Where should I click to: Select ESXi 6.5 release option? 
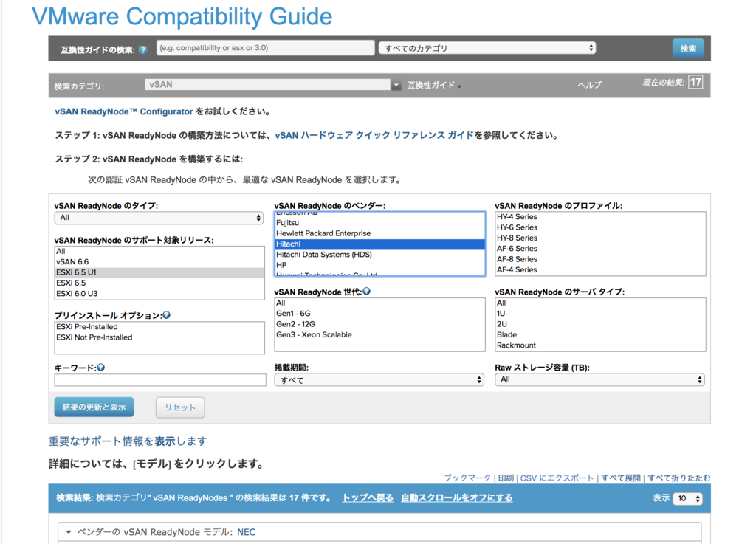click(x=159, y=283)
